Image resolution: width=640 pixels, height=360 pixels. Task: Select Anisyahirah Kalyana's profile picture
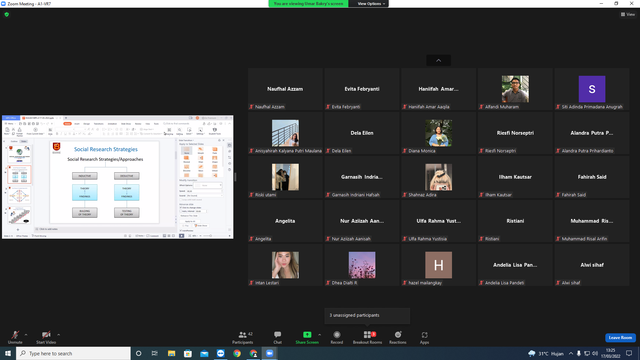pos(285,133)
